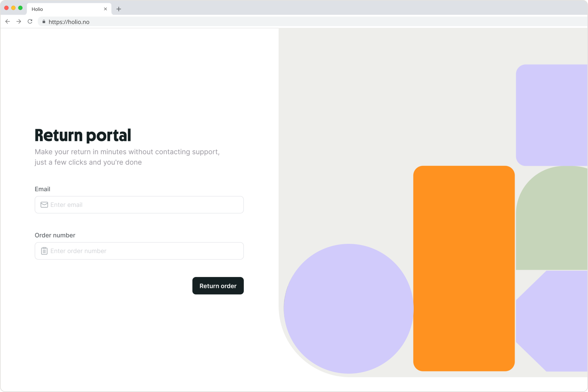
Task: Maximize the window with the green button
Action: (x=20, y=8)
